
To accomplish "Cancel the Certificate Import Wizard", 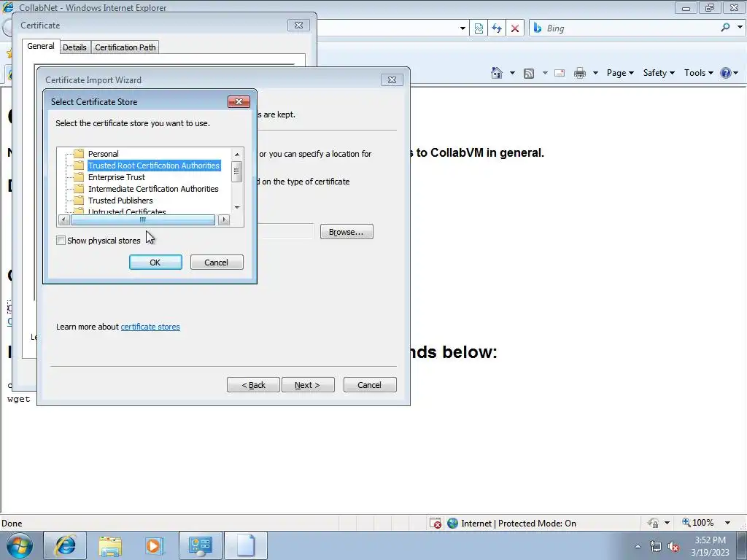I will click(x=370, y=385).
